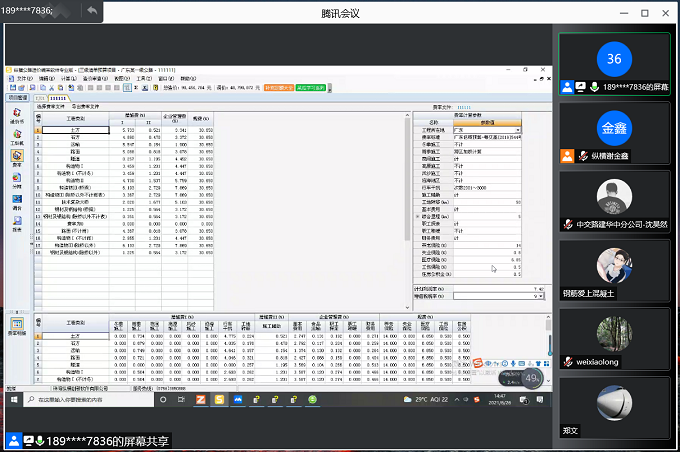Click the 参数值 column header

tap(487, 123)
